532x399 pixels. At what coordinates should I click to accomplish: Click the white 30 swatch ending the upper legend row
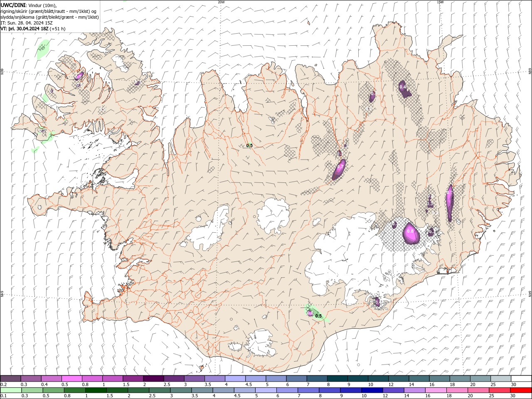tap(521, 379)
